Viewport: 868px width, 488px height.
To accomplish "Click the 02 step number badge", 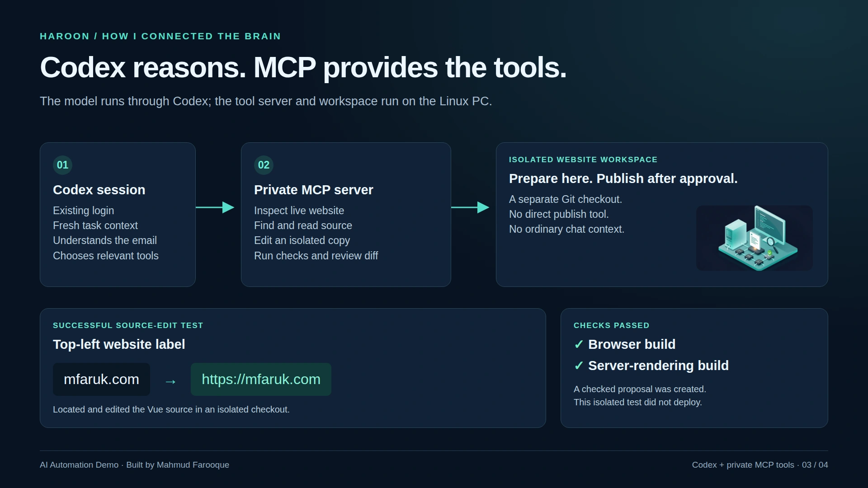I will pos(264,165).
